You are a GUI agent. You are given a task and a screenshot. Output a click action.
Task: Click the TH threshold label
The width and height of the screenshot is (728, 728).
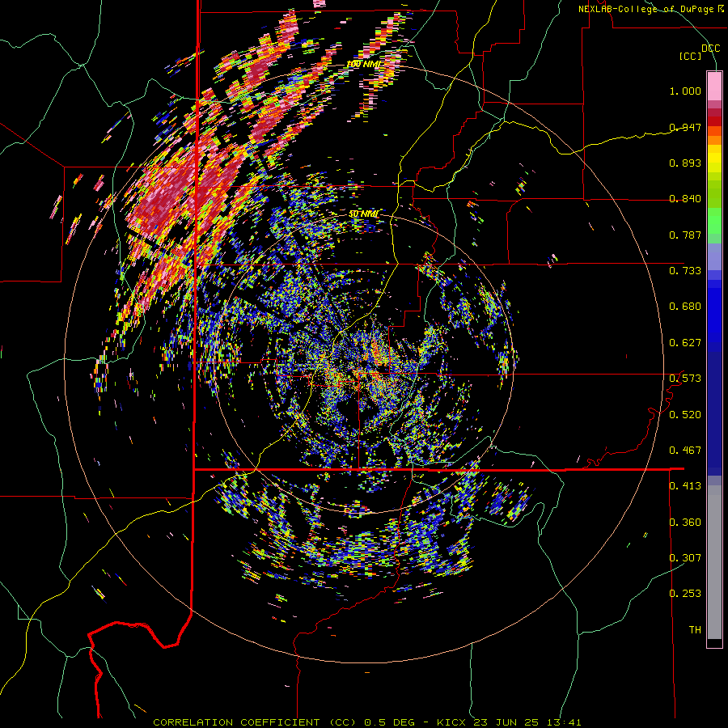tap(695, 630)
